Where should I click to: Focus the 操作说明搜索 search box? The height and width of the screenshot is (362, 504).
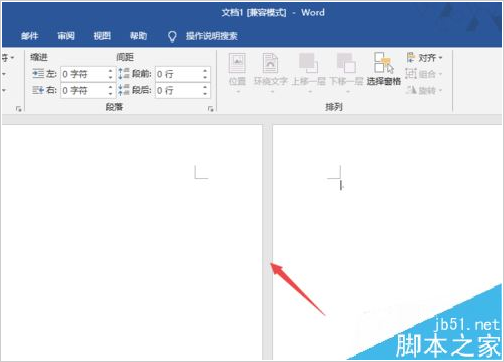pos(212,36)
